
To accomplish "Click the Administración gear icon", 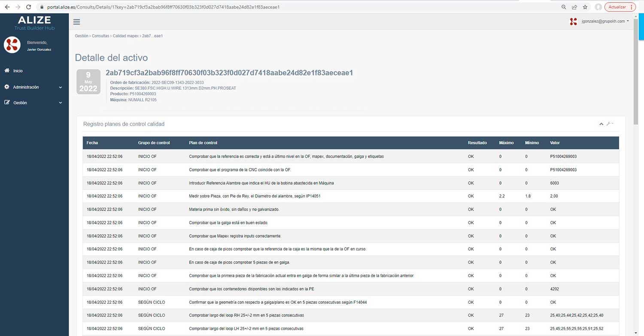I will 7,87.
